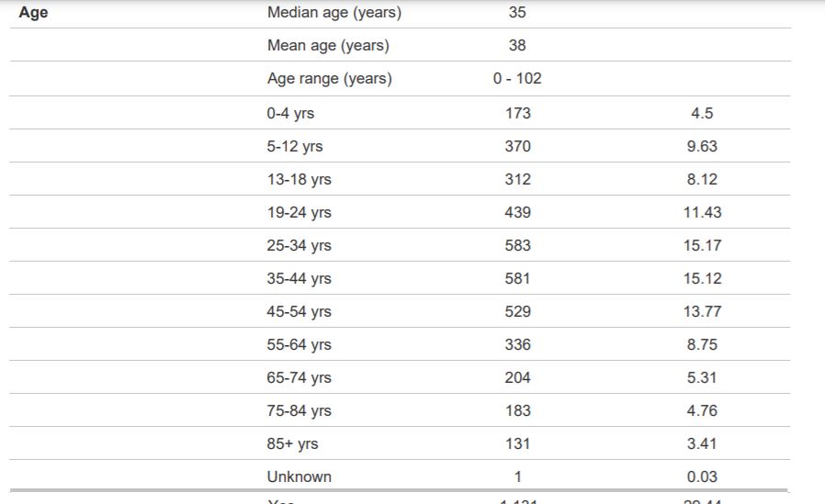825x504 pixels.
Task: Click the bold Age row header
Action: pos(33,12)
